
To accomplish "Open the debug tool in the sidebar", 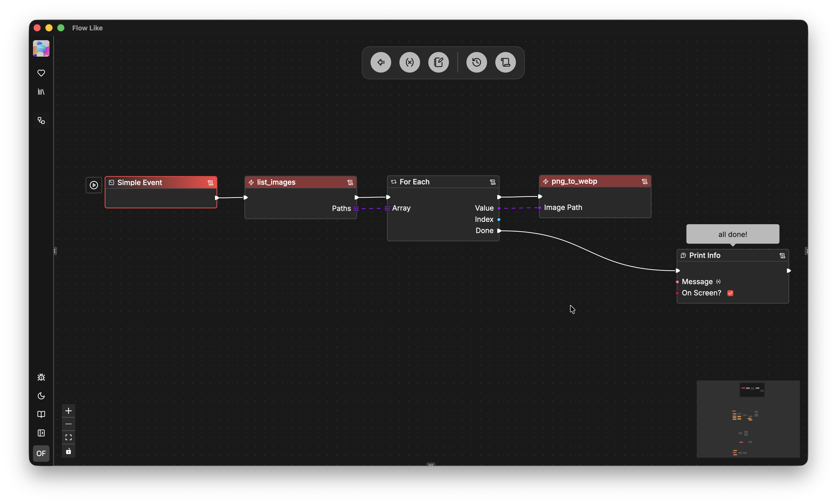I will point(41,377).
